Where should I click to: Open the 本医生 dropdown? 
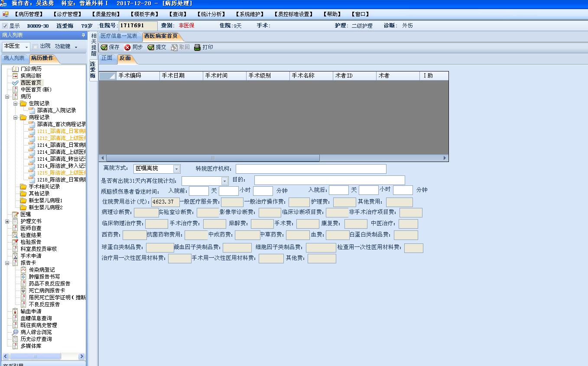click(27, 47)
